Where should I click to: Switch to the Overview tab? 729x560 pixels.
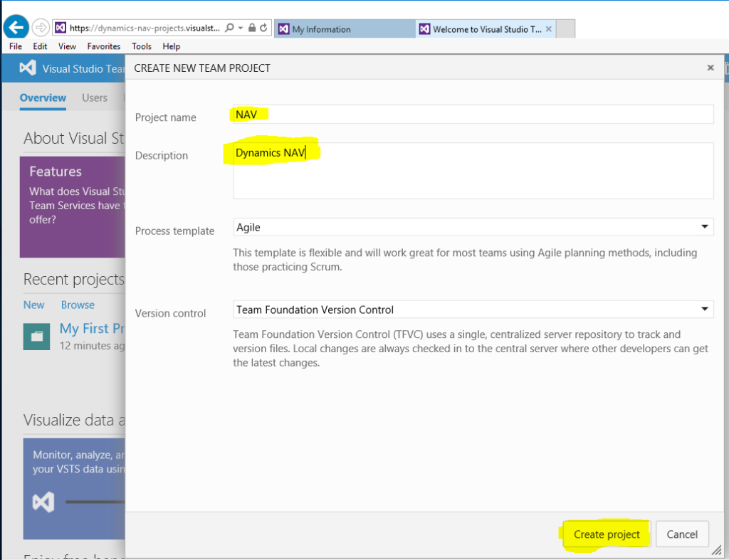[x=43, y=98]
